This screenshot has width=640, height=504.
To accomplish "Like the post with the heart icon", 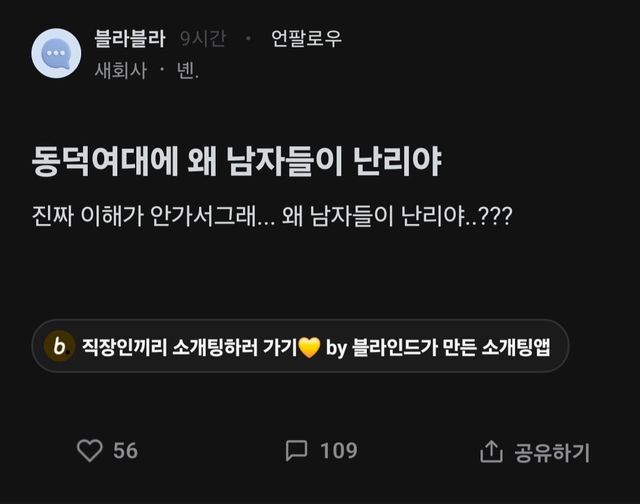I will (90, 451).
